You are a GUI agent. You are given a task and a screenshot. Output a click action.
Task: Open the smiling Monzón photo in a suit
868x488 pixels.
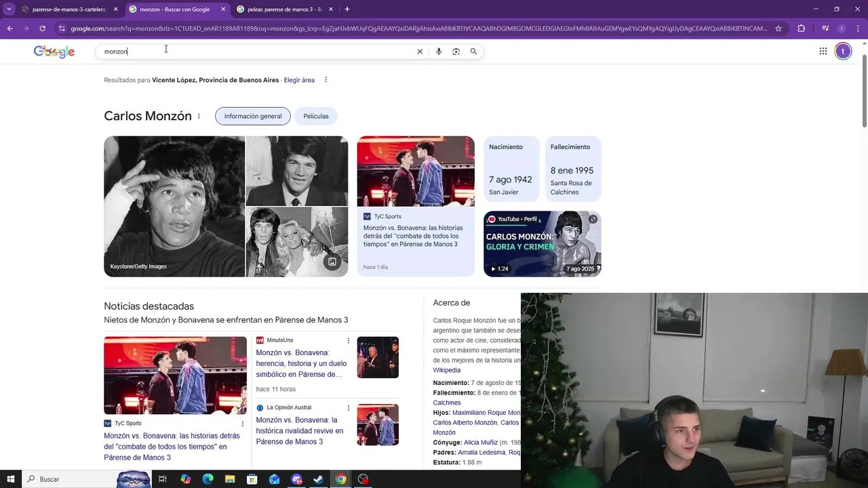click(297, 171)
